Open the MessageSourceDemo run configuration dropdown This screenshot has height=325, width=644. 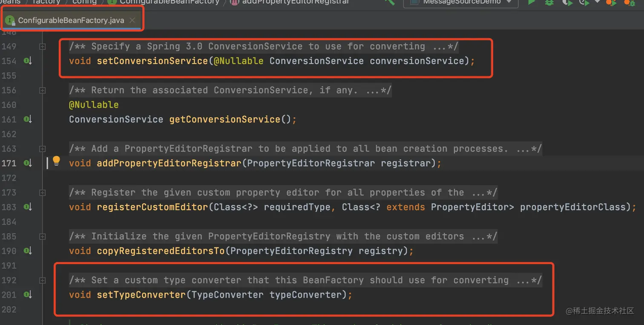click(460, 3)
